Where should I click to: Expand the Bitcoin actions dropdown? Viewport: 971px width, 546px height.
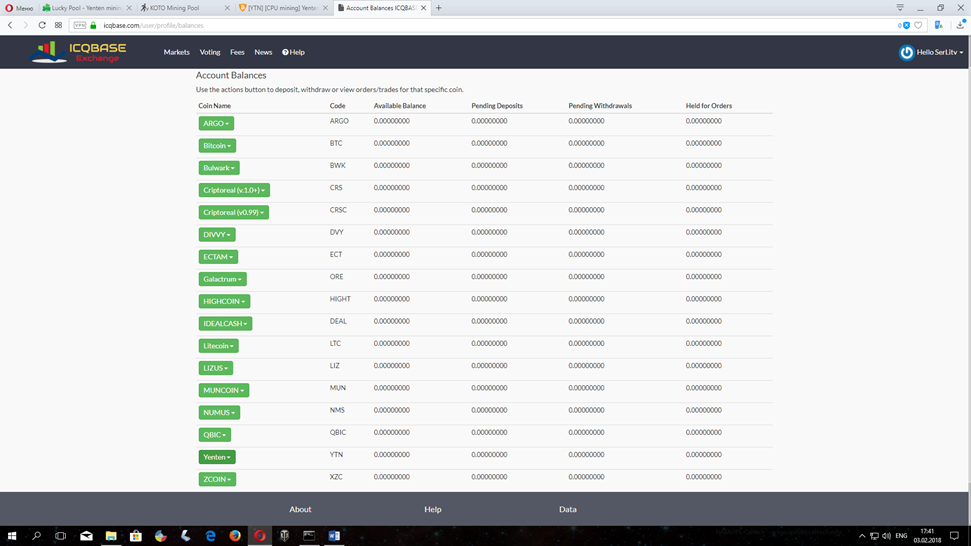tap(217, 145)
